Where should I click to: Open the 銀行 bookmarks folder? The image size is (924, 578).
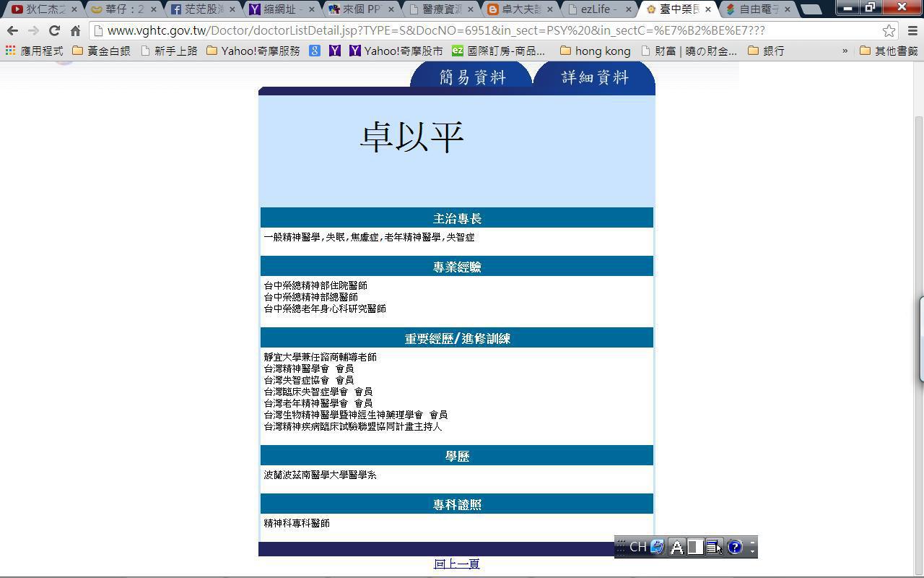tap(767, 51)
